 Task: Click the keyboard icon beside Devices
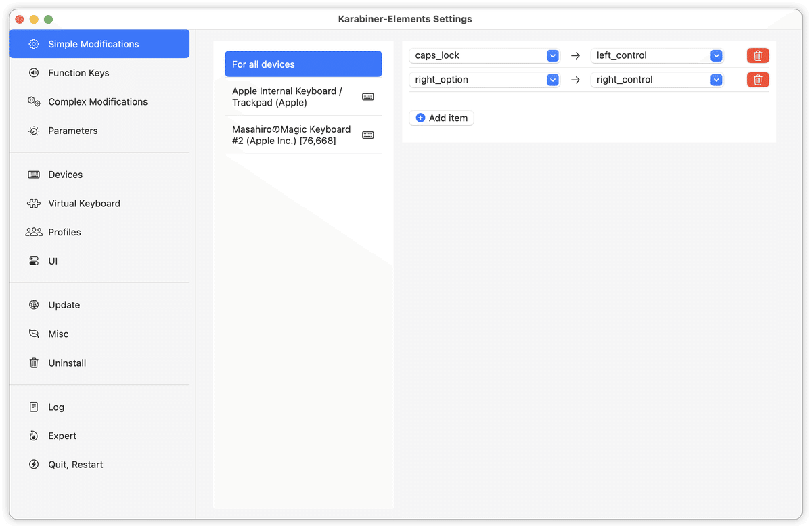point(34,175)
